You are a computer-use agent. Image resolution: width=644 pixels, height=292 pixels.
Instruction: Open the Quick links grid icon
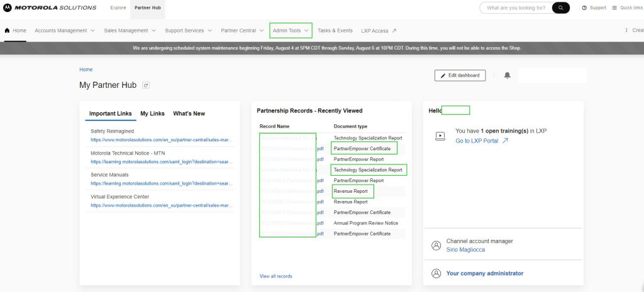(x=614, y=8)
